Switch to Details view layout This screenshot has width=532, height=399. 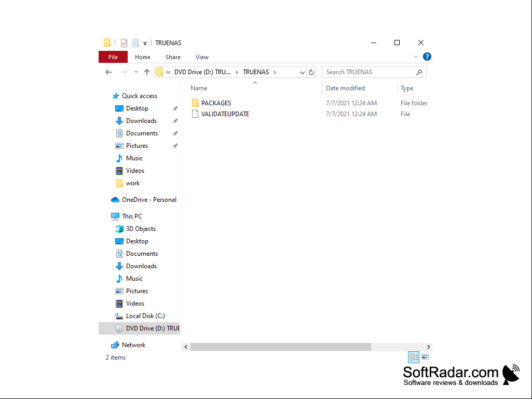click(x=414, y=357)
